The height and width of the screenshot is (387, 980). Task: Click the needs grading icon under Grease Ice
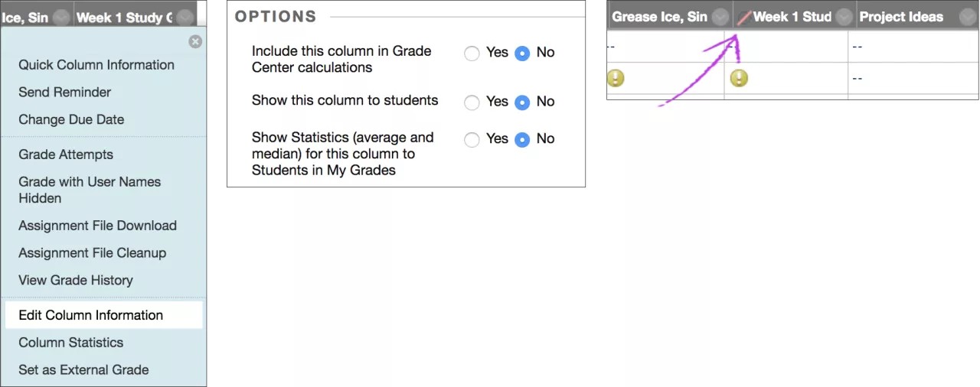tap(616, 78)
